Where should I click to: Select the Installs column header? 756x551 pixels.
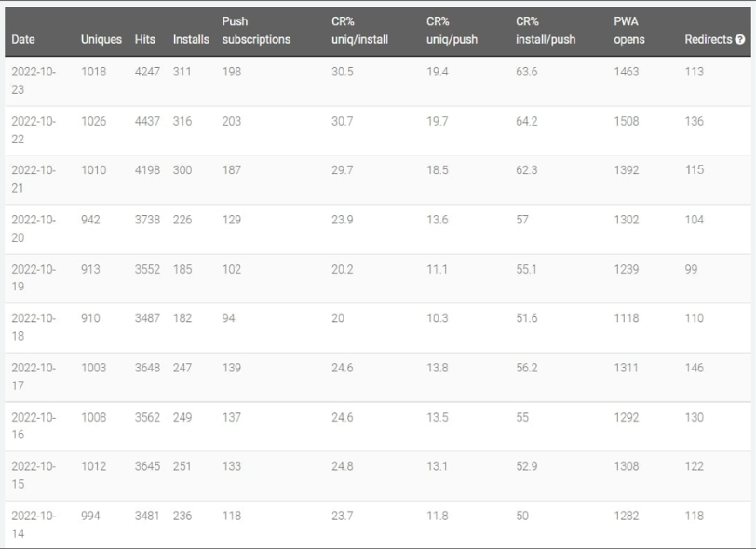point(191,39)
